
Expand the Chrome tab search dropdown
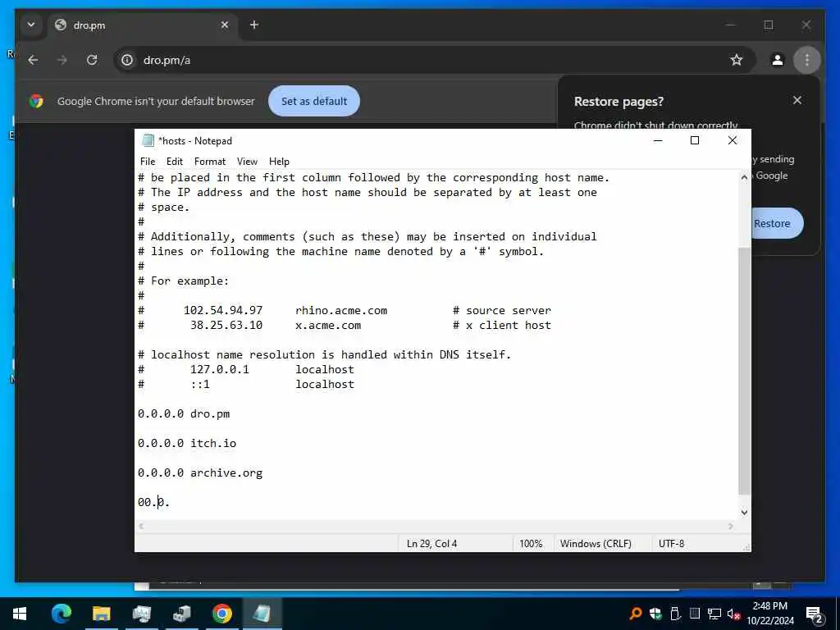[x=31, y=25]
